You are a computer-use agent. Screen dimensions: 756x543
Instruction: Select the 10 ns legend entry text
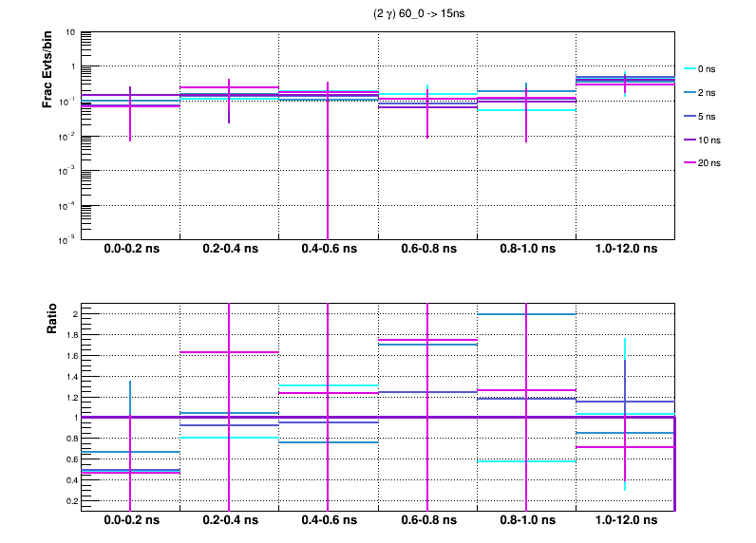click(710, 140)
